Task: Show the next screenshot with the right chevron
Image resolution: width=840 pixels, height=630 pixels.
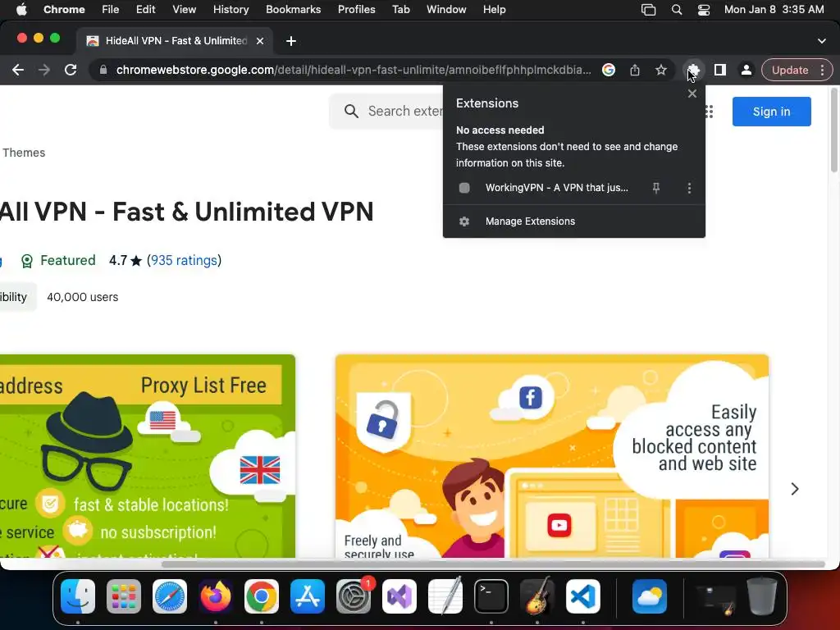Action: tap(795, 489)
